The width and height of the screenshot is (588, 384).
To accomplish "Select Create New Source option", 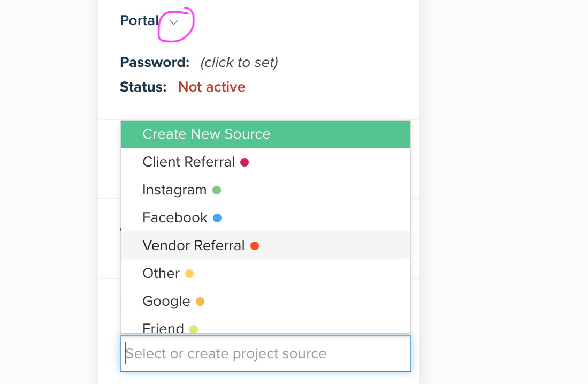I will click(265, 134).
